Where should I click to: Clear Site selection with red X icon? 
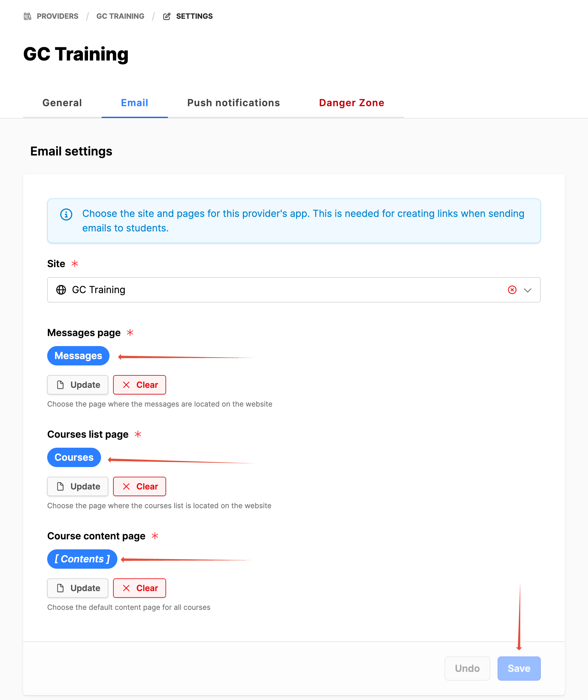point(512,290)
